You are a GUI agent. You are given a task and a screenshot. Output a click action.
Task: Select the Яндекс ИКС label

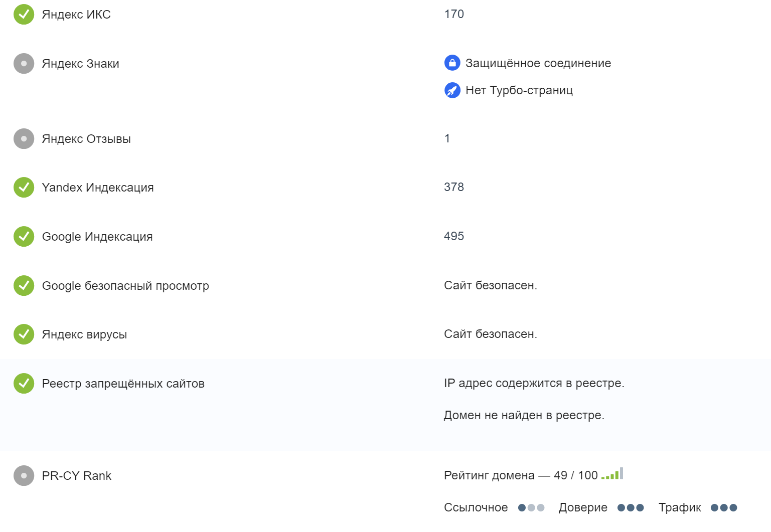point(76,15)
